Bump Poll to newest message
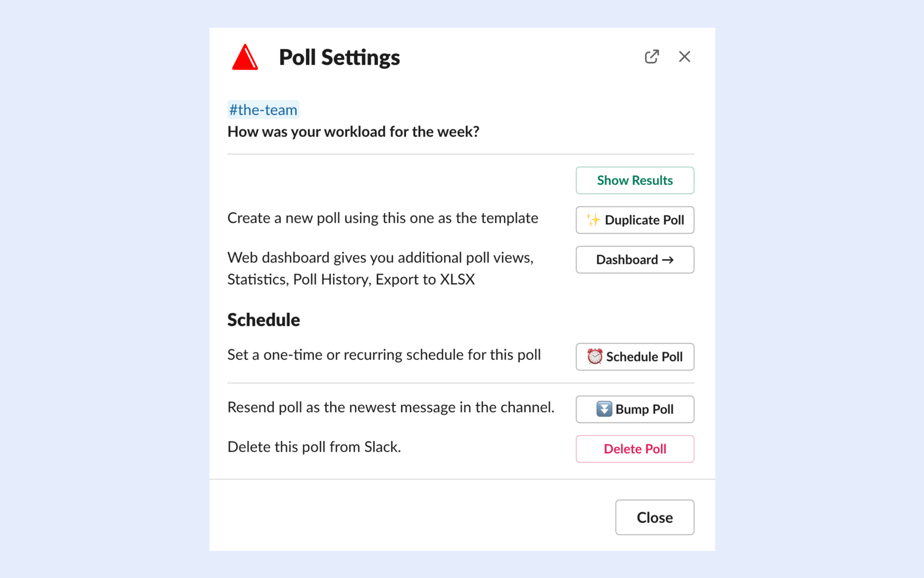 (x=635, y=409)
